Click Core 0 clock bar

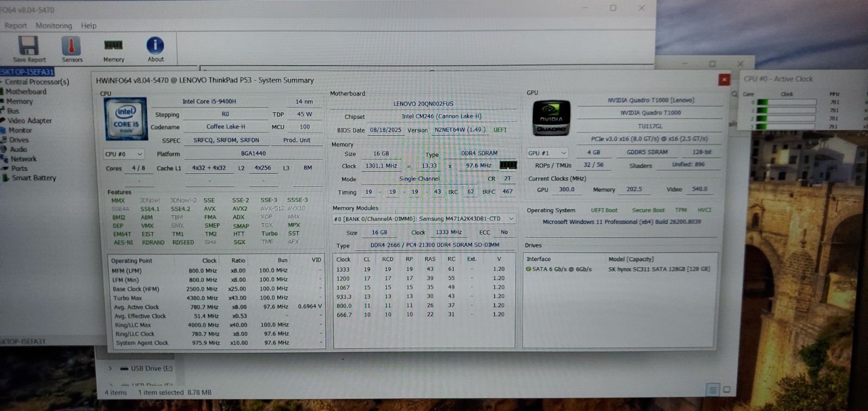coord(787,102)
